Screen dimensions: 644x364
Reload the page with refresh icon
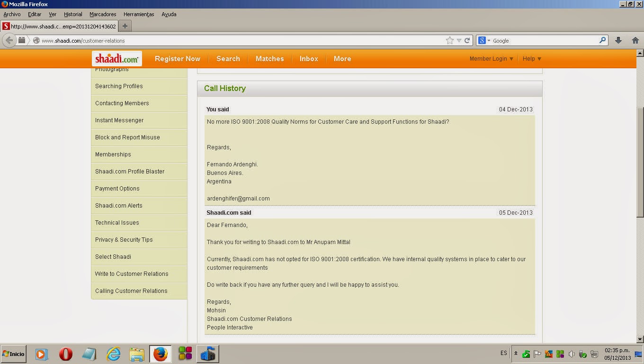pyautogui.click(x=467, y=41)
